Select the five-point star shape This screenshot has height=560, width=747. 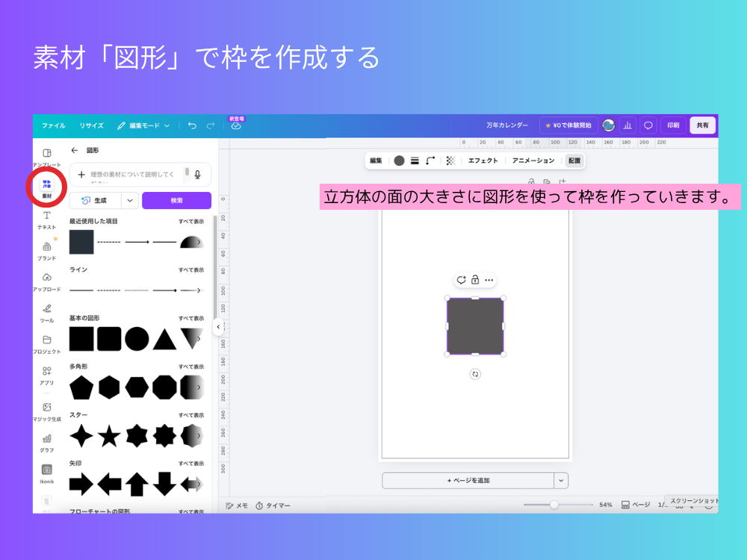109,436
